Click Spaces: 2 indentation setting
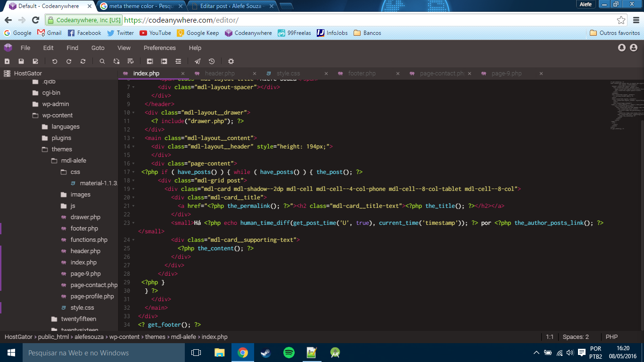This screenshot has height=362, width=644. 576,337
